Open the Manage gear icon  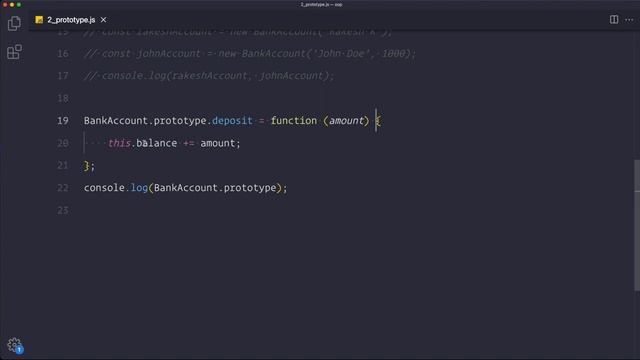pyautogui.click(x=14, y=345)
